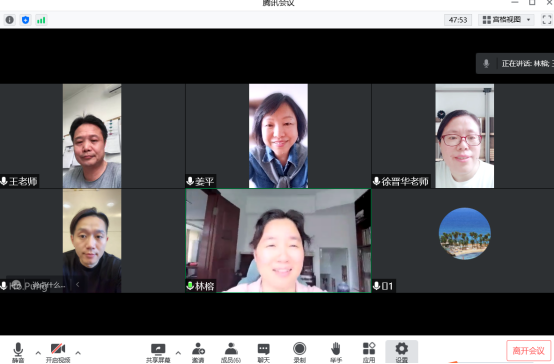Raise hand in the meeting
The height and width of the screenshot is (364, 554).
pyautogui.click(x=336, y=352)
